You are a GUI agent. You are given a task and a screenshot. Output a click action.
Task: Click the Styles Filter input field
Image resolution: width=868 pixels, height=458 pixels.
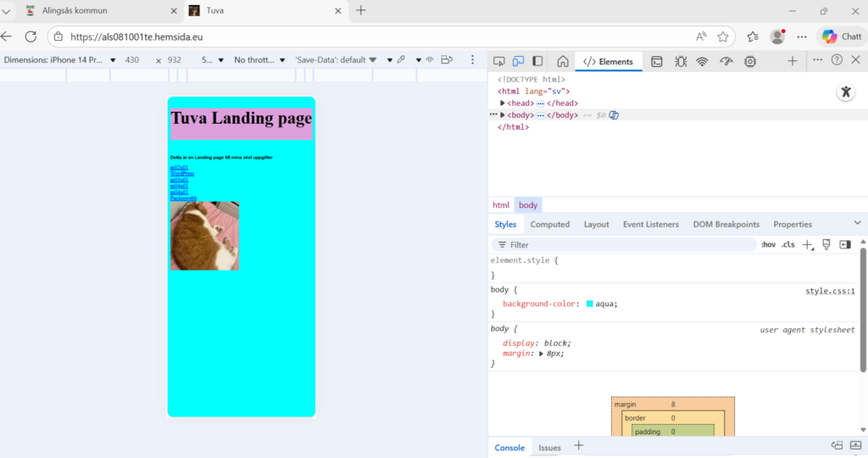pos(627,245)
